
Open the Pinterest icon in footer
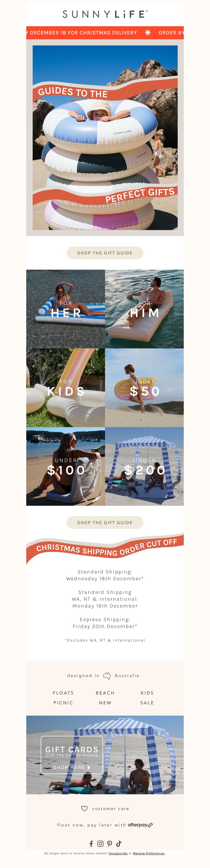(109, 843)
